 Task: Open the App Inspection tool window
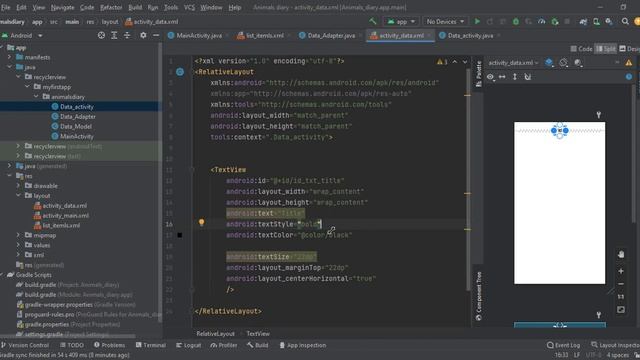point(302,345)
